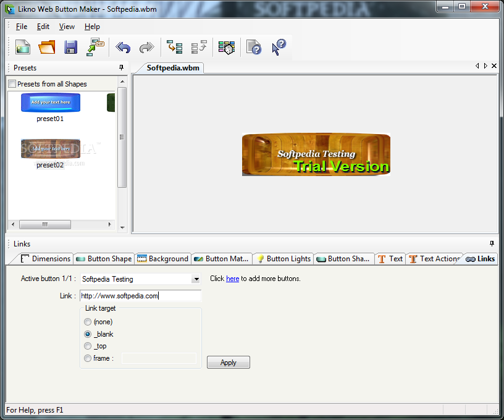
Task: Click presets vertical scrollbar up arrow
Action: [122, 82]
